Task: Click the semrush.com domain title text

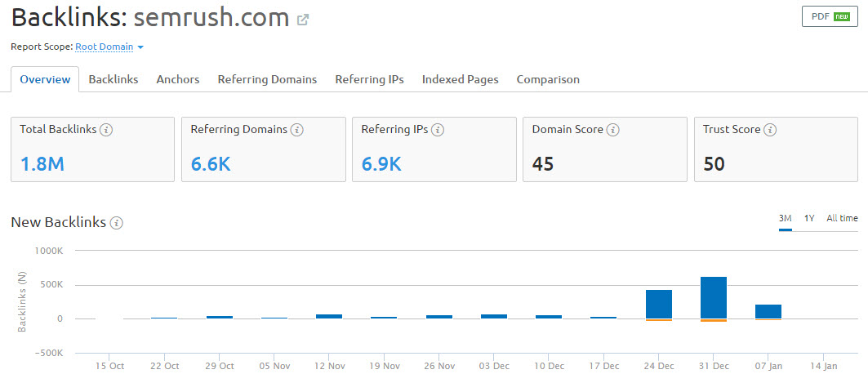Action: 211,18
